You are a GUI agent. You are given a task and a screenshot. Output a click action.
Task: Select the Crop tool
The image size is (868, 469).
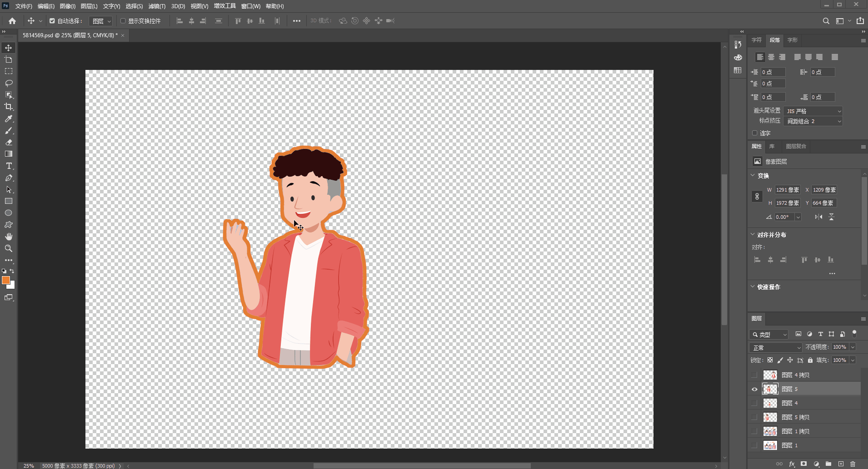point(9,107)
